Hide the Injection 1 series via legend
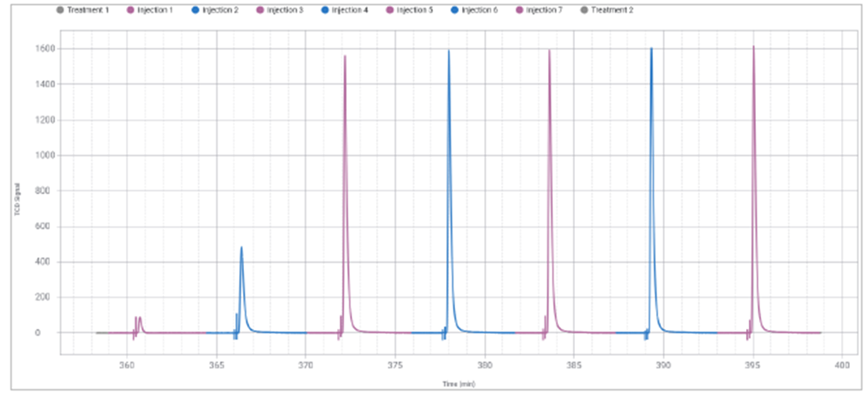 click(150, 10)
